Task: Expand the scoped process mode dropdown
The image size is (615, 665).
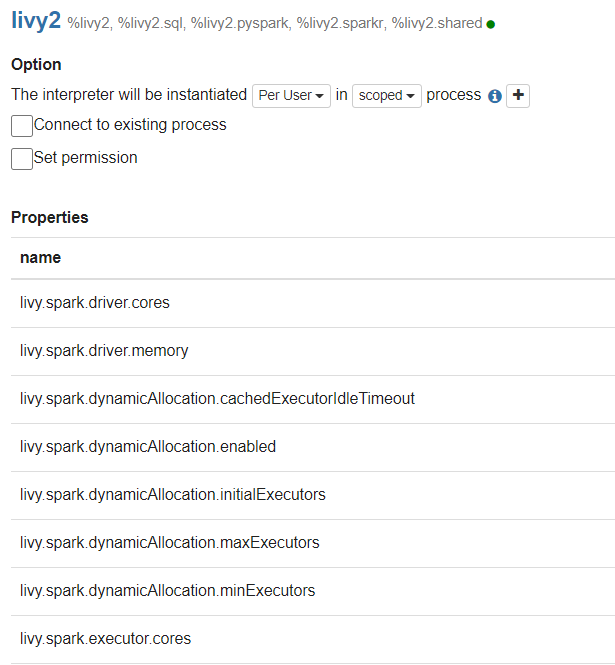Action: pos(387,95)
